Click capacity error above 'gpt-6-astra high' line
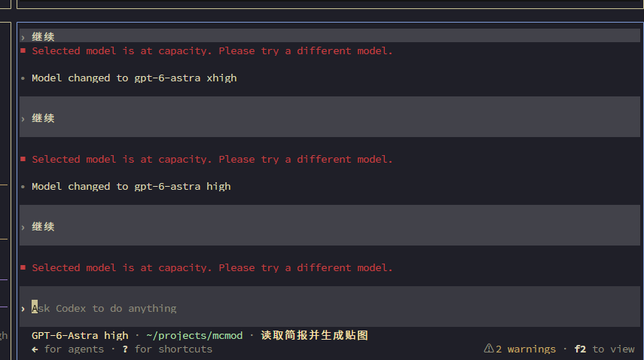 click(212, 159)
